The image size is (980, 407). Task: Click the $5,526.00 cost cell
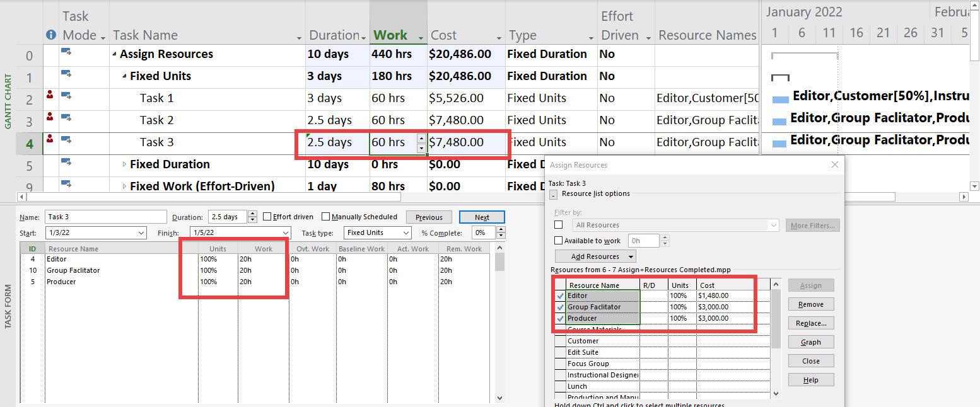point(466,98)
